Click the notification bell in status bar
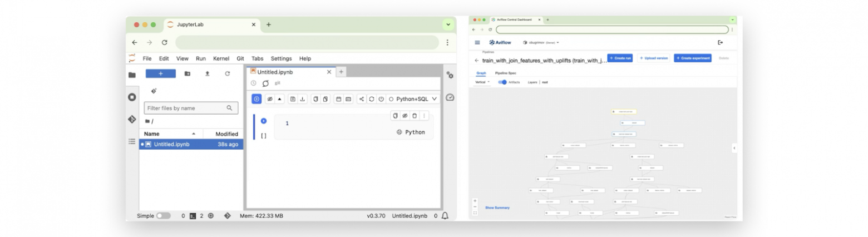The image size is (868, 237). coord(445,216)
